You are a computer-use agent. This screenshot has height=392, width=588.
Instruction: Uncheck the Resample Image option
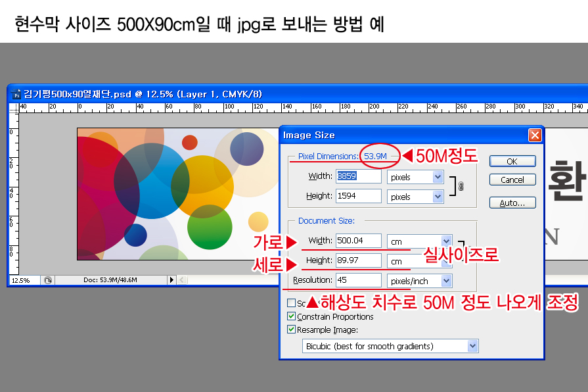[292, 330]
